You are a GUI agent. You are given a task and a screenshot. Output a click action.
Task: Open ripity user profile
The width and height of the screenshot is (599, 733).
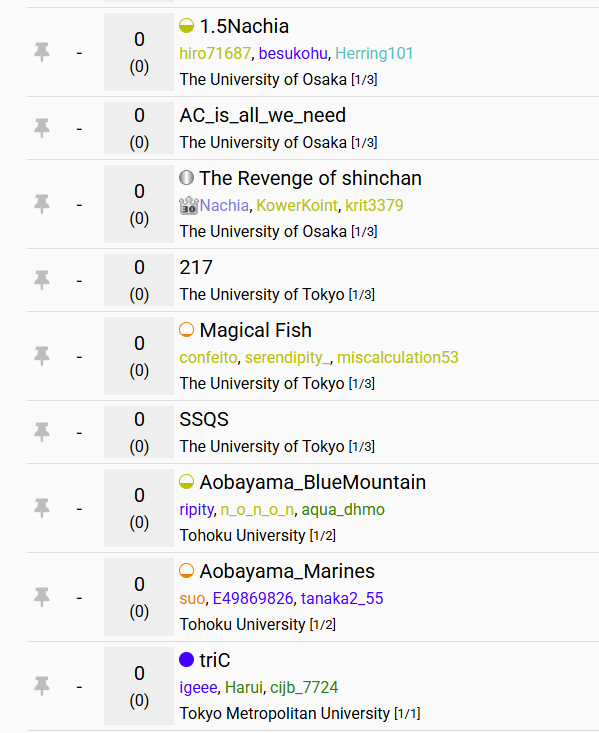coord(196,509)
